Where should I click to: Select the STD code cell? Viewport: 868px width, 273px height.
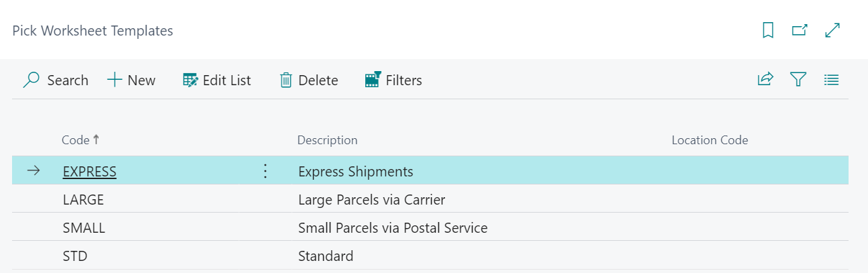click(75, 256)
